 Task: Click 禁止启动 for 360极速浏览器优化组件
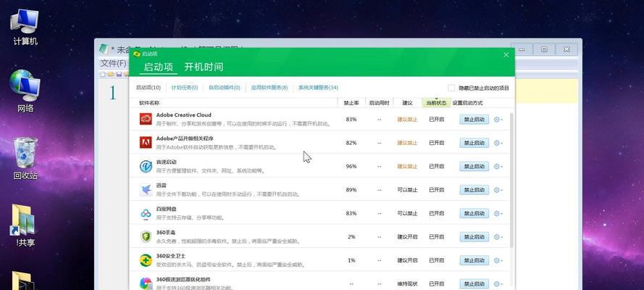point(474,284)
